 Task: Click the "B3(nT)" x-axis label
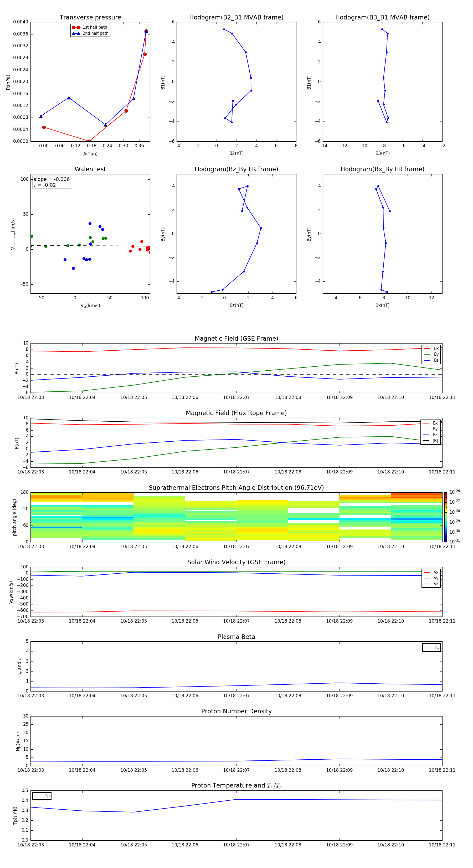(x=382, y=153)
